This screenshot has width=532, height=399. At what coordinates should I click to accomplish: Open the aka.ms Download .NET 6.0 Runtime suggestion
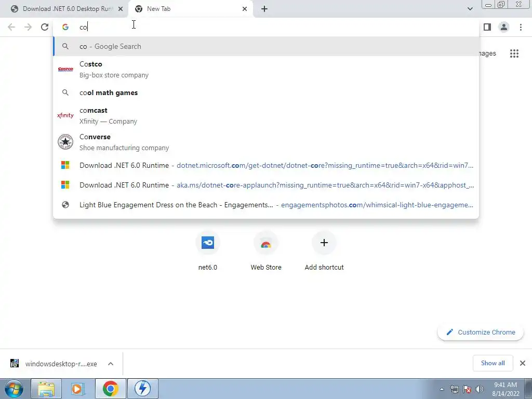pyautogui.click(x=266, y=185)
